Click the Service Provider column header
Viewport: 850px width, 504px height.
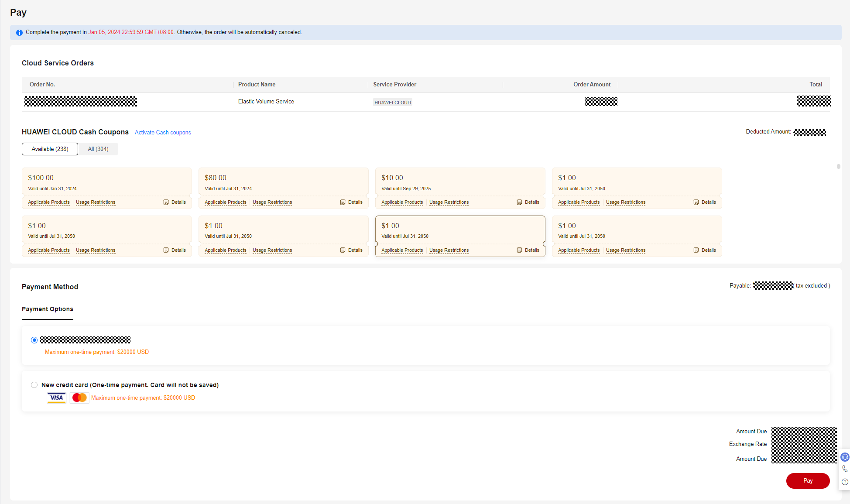coord(394,85)
